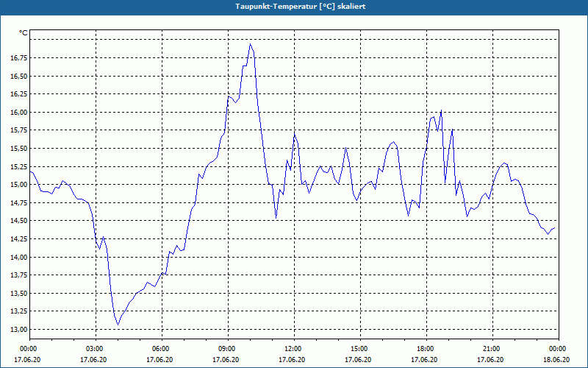
Task: Click the 00:00 label above 18.06.20
Action: click(559, 349)
